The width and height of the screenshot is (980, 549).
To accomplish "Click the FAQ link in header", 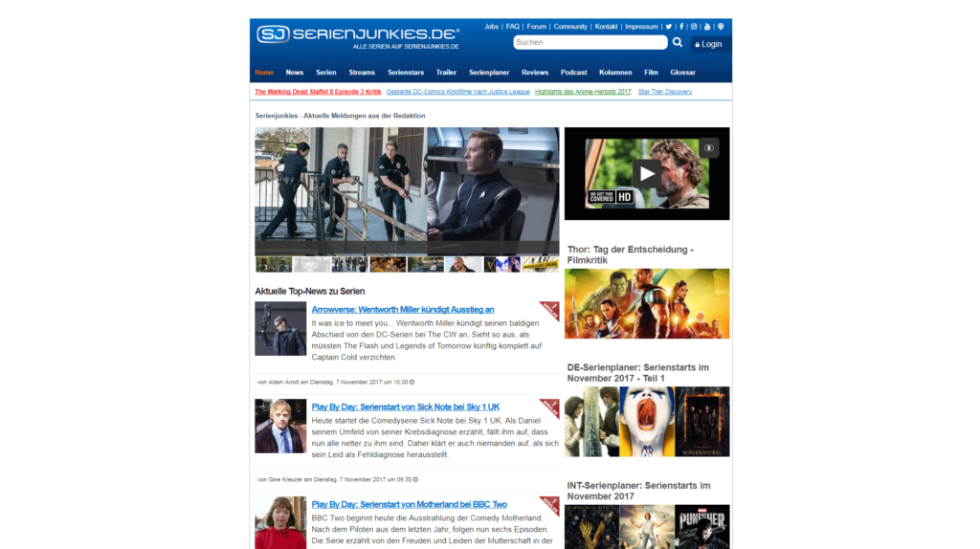I will (513, 27).
